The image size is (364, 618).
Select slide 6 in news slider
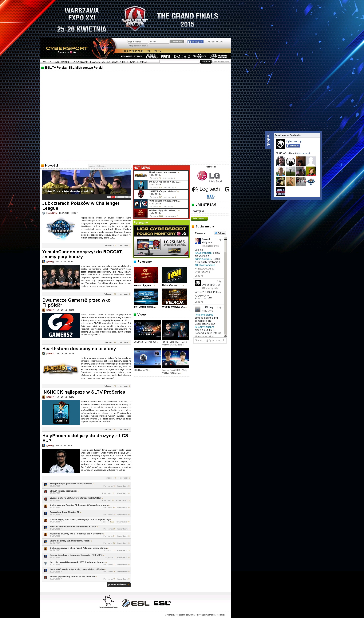click(129, 197)
